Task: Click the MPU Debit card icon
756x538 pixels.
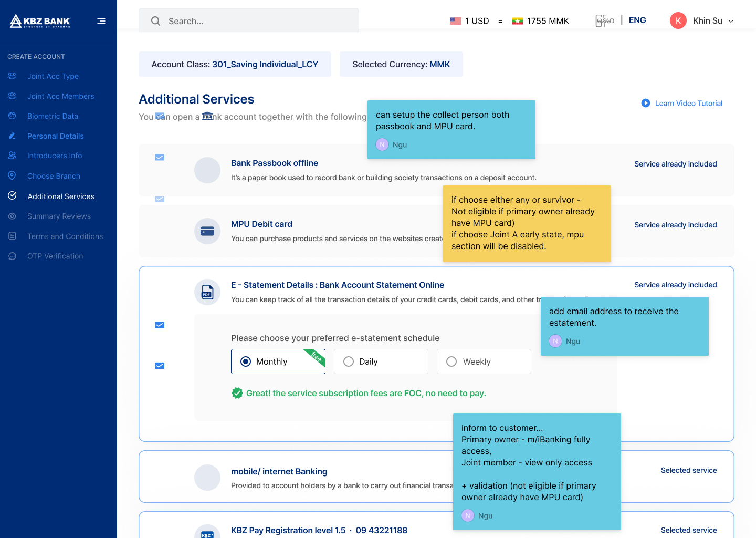Action: click(x=207, y=231)
